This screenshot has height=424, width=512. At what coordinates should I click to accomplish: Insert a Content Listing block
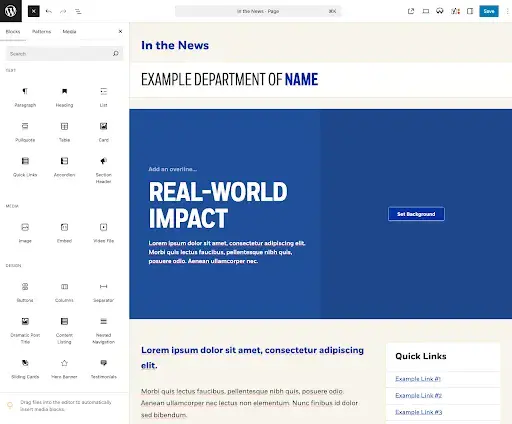point(64,330)
